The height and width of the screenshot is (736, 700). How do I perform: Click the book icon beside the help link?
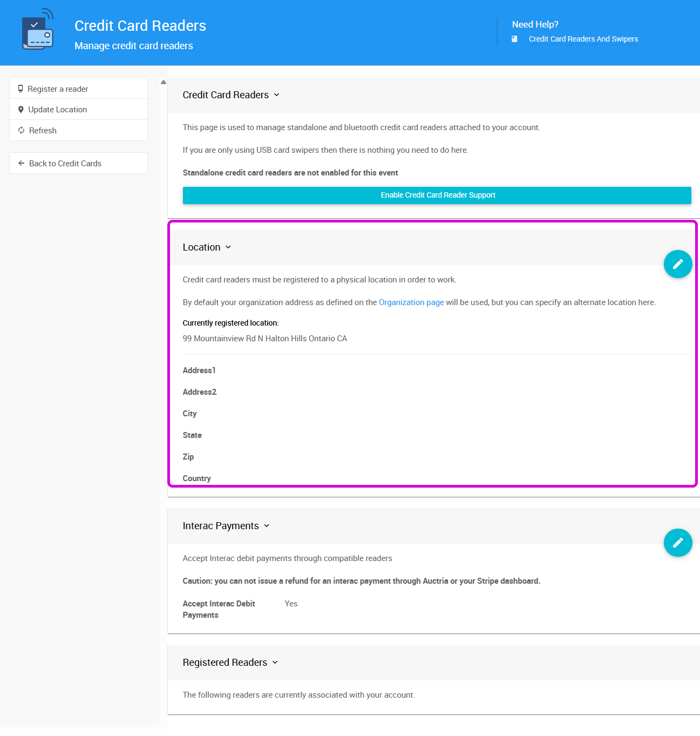[x=514, y=39]
